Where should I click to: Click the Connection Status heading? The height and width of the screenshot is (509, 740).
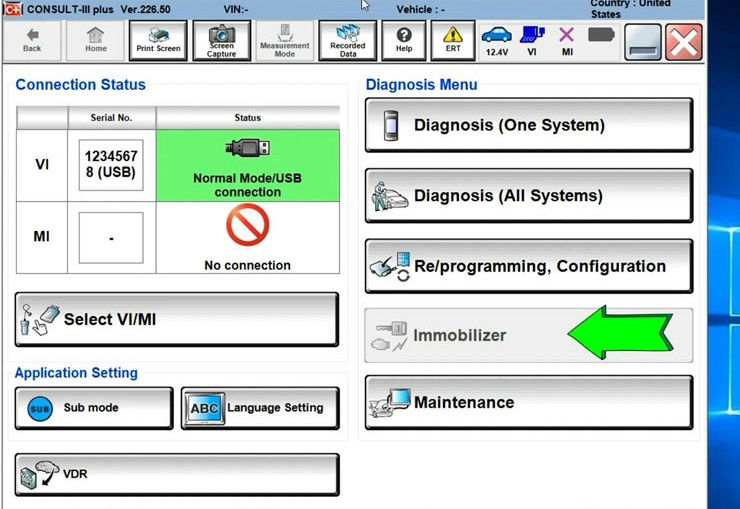[81, 85]
